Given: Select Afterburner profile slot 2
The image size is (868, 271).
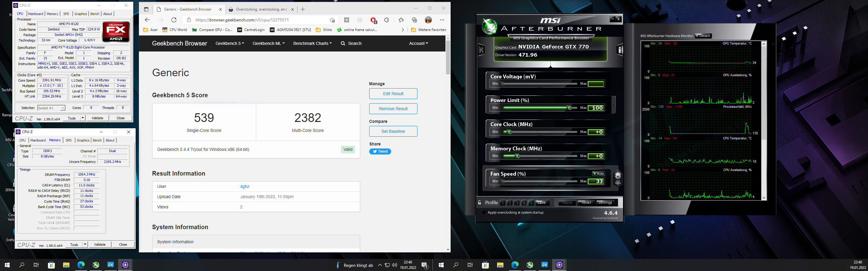Looking at the screenshot, I should point(509,203).
